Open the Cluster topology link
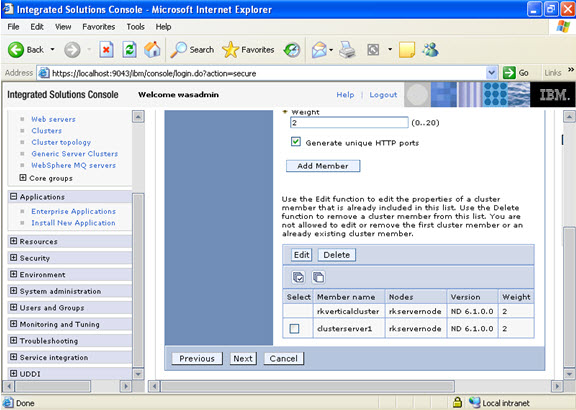The height and width of the screenshot is (410, 576). [61, 142]
